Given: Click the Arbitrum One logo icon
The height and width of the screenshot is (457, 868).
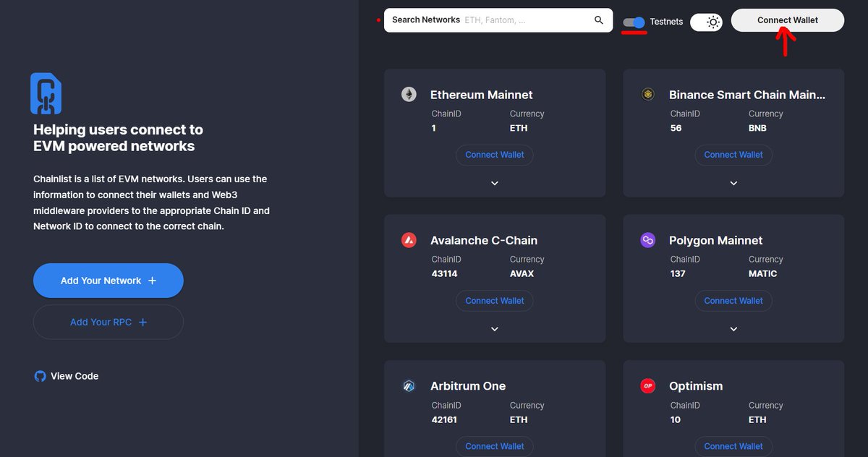Looking at the screenshot, I should tap(409, 386).
